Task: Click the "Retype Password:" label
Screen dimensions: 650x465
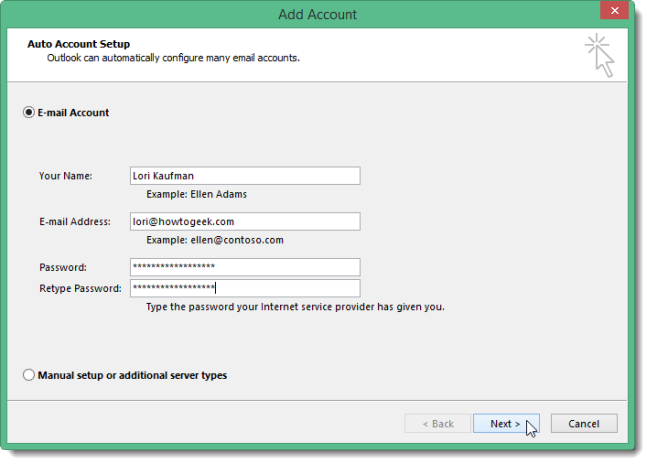Action: tap(80, 288)
